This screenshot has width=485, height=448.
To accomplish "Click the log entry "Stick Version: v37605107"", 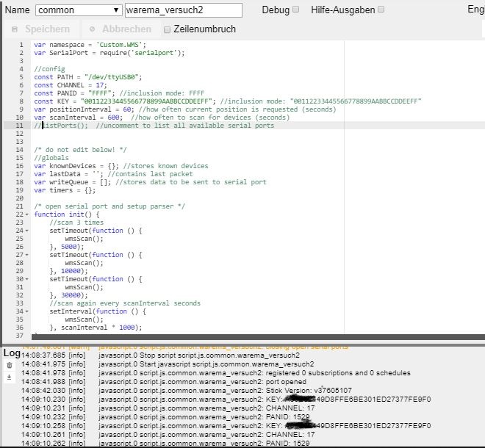I will pos(309,391).
